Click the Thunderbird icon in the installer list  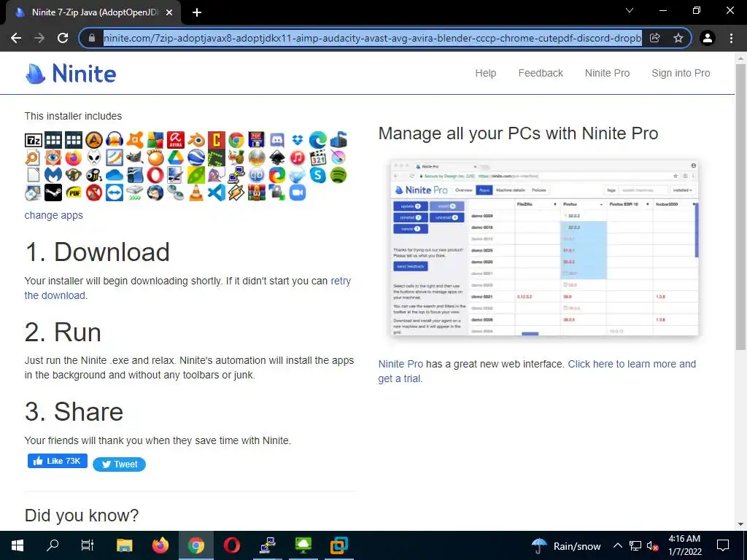(155, 192)
